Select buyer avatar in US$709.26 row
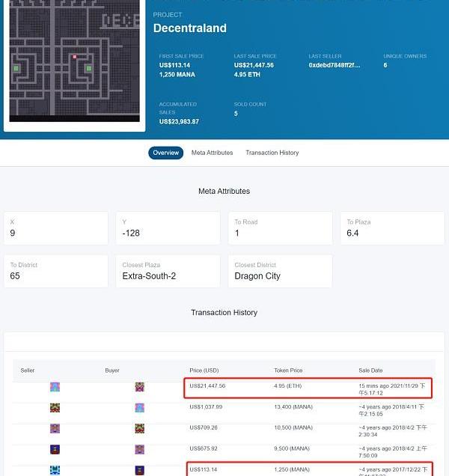Image resolution: width=449 pixels, height=476 pixels. tap(139, 429)
